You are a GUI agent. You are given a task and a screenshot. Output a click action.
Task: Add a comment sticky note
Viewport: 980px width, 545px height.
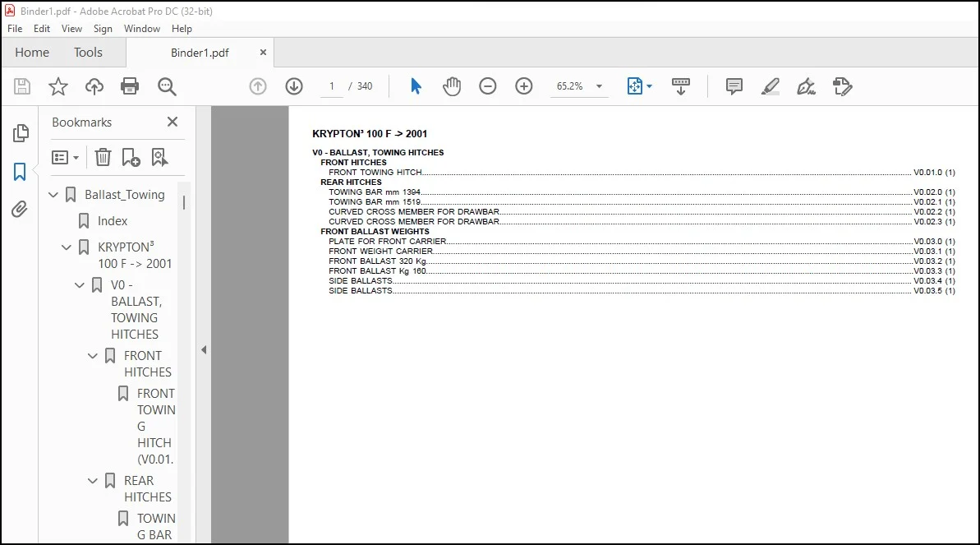(x=734, y=86)
